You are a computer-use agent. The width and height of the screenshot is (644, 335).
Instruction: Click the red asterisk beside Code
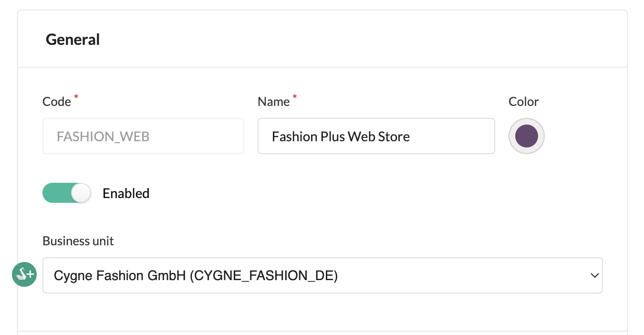pyautogui.click(x=76, y=97)
